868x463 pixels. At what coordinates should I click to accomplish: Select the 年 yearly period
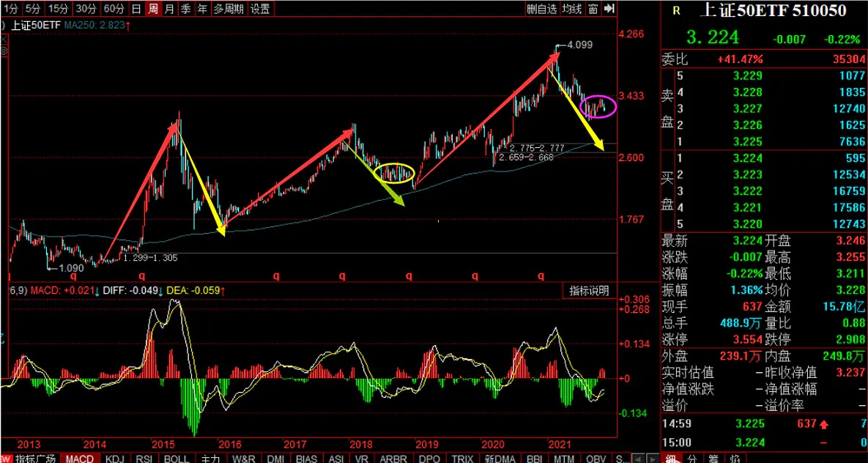203,8
